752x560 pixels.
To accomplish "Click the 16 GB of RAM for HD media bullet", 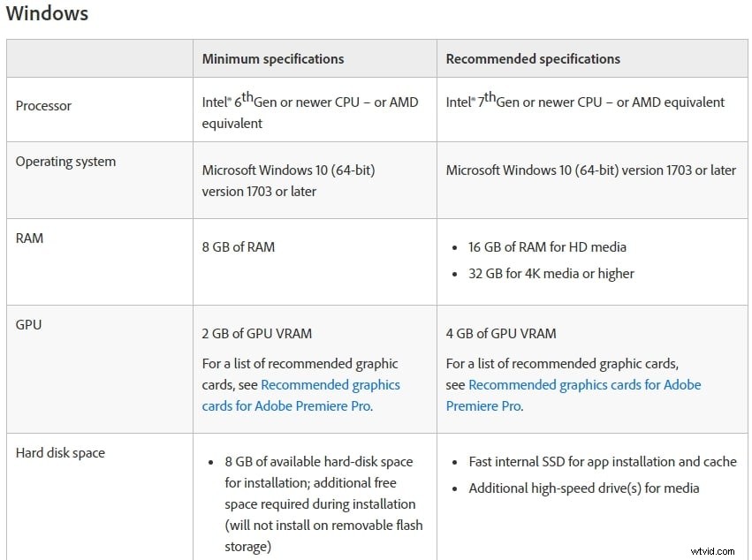I will coord(547,247).
